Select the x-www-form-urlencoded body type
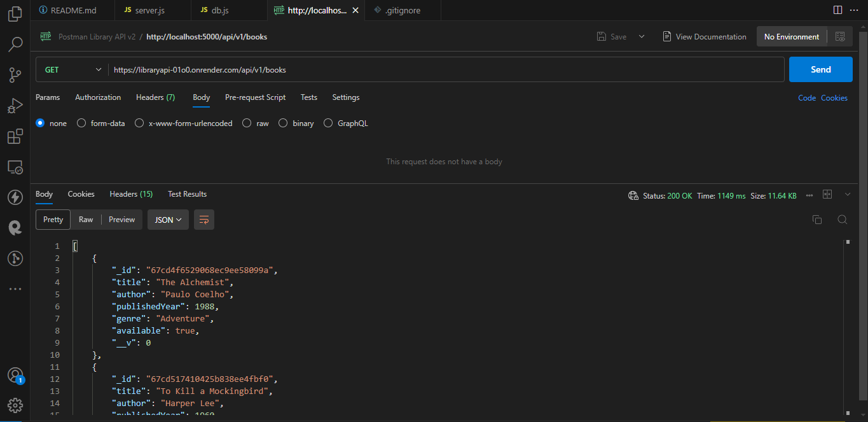 click(139, 123)
